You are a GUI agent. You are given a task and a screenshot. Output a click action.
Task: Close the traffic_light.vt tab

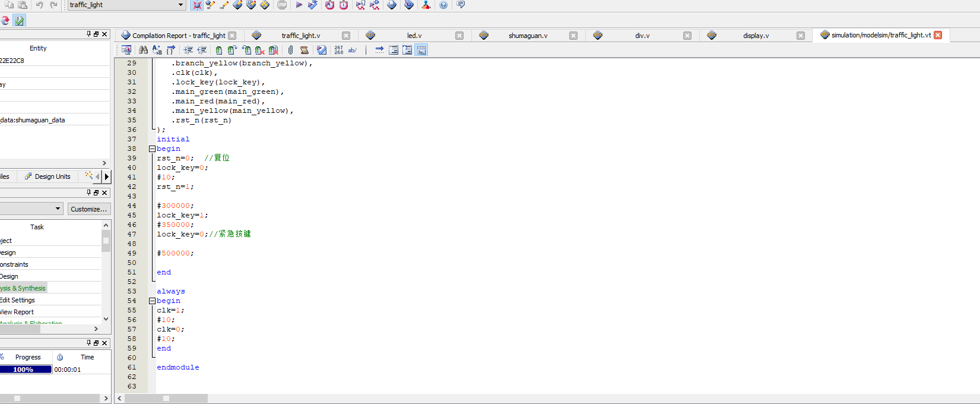pos(938,35)
